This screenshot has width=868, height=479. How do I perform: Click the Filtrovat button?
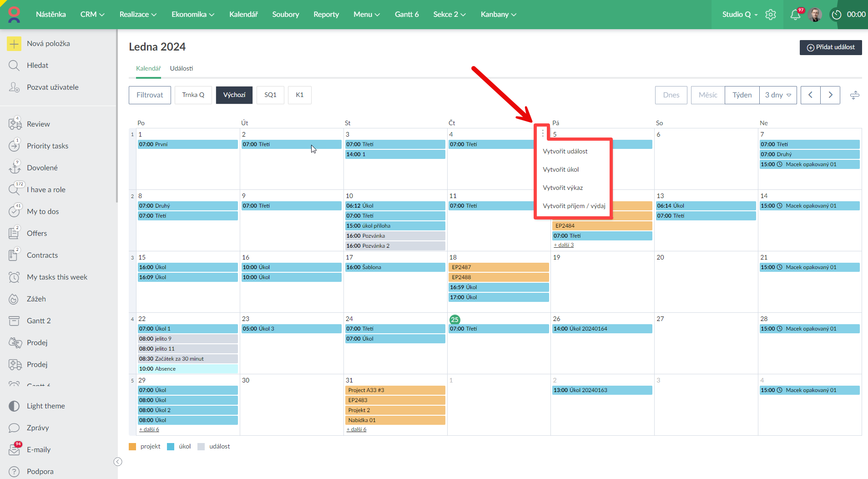pos(150,95)
